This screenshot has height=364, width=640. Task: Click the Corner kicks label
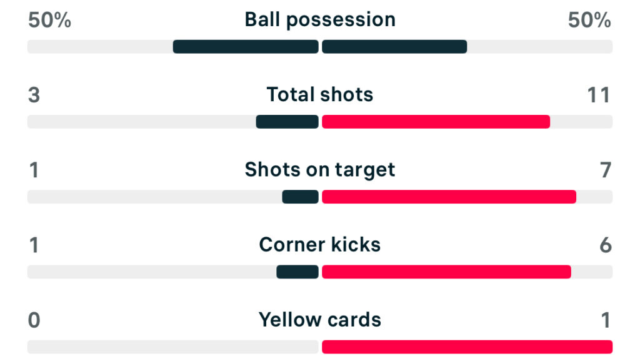(320, 244)
